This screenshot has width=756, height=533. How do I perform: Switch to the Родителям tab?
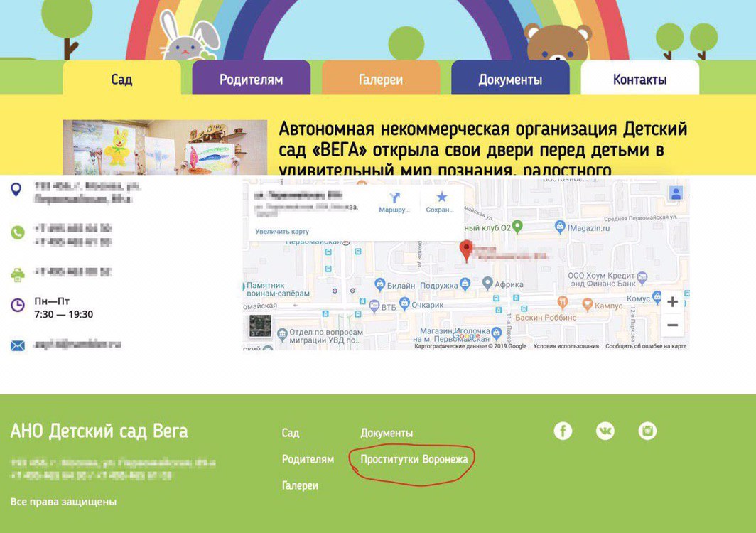tap(252, 78)
